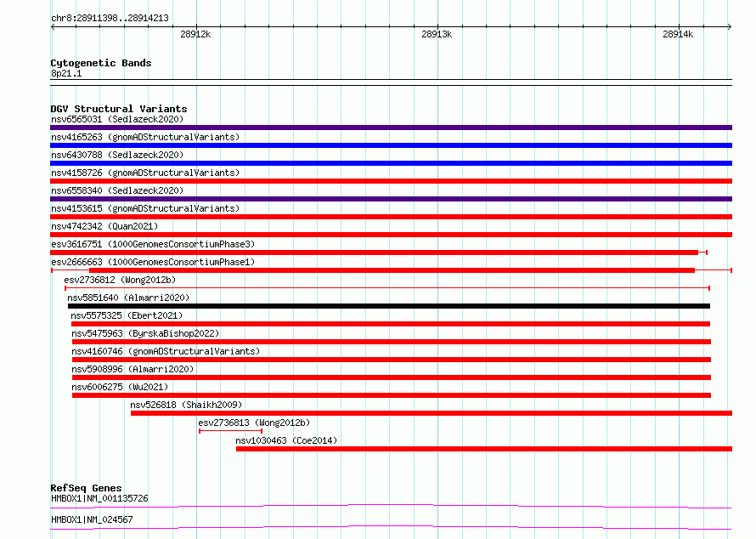756x539 pixels.
Task: Click the 28914k ruler label
Action: [x=678, y=34]
